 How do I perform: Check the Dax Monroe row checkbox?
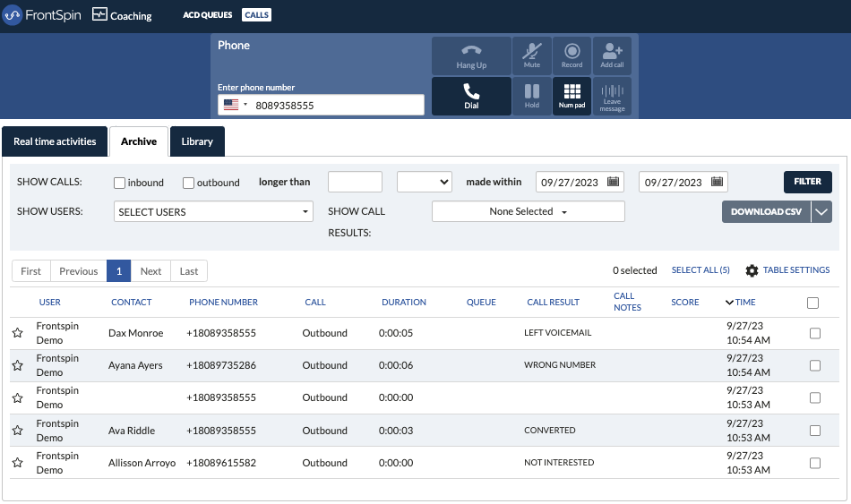814,333
